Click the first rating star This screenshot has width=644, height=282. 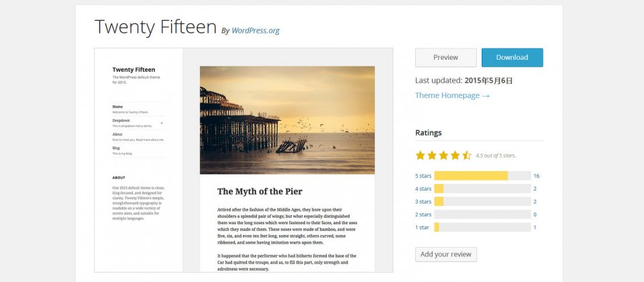click(420, 155)
